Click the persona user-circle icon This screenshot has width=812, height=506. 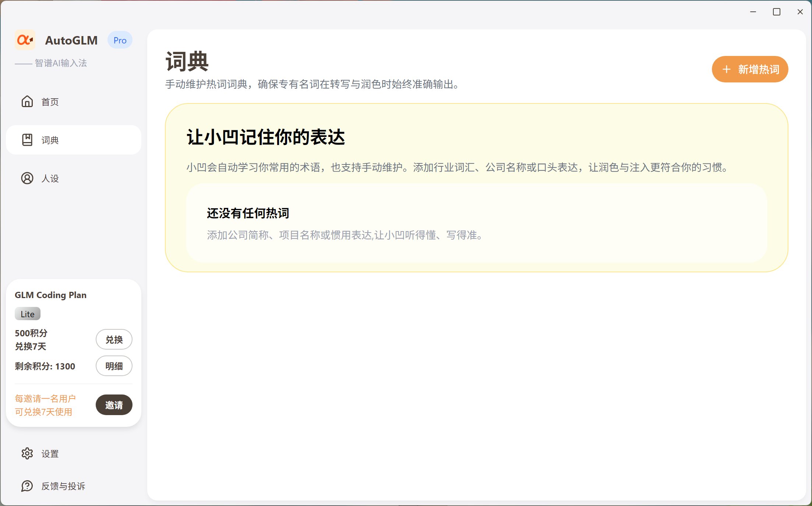27,178
